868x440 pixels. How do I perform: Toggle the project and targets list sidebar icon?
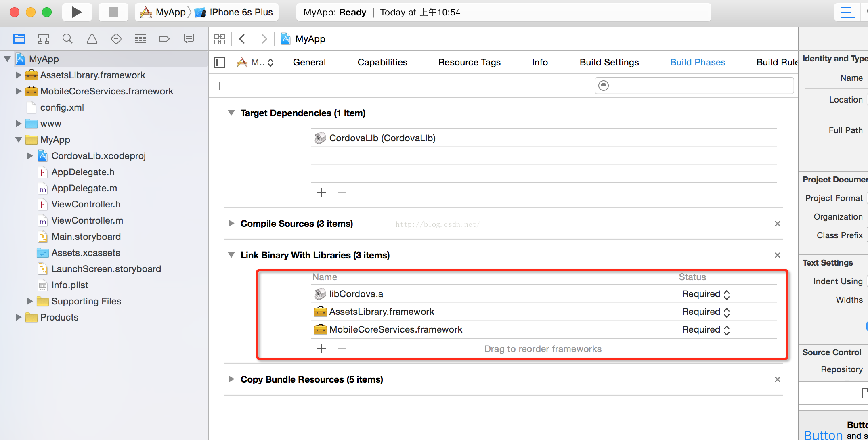[220, 62]
